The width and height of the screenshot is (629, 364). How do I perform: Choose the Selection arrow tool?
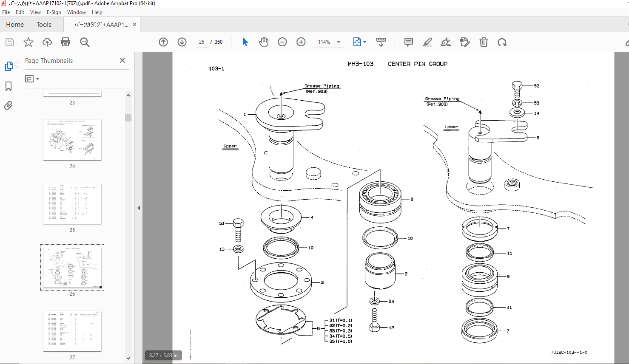tap(245, 42)
